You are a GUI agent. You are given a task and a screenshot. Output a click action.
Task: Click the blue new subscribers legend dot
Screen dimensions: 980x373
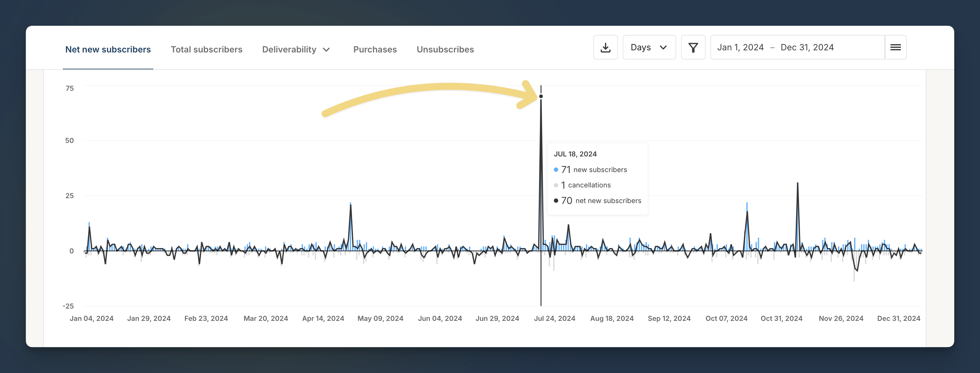(x=556, y=170)
